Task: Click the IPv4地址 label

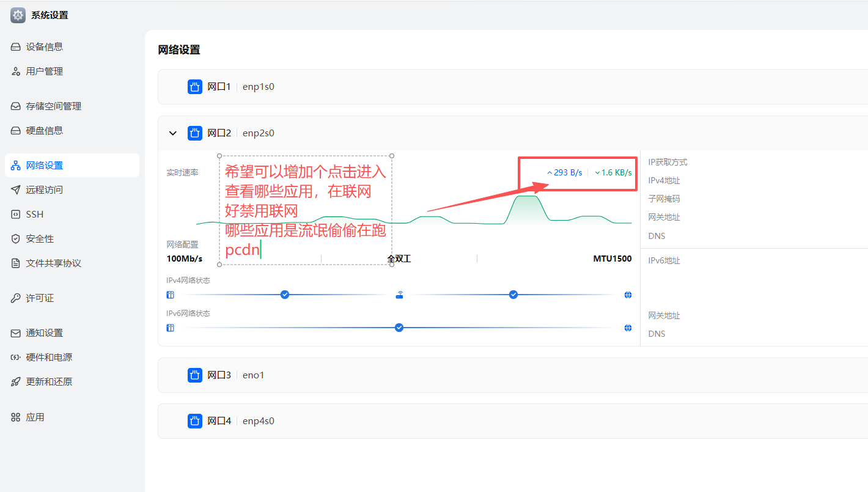Action: [x=664, y=180]
